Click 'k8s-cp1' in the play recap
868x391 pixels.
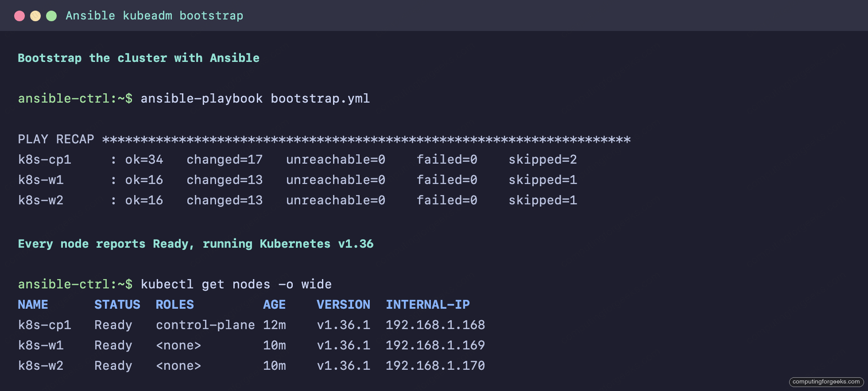tap(44, 159)
